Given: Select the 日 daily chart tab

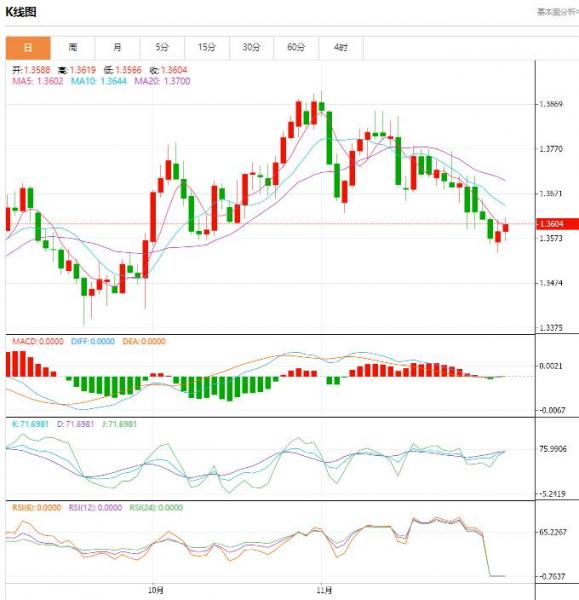Looking at the screenshot, I should coord(28,48).
